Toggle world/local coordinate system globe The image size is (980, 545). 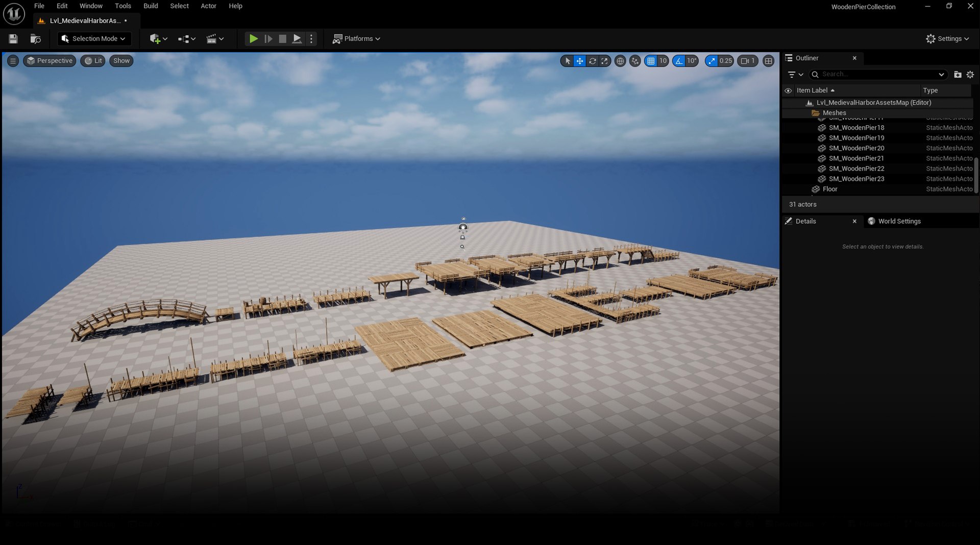pos(620,61)
